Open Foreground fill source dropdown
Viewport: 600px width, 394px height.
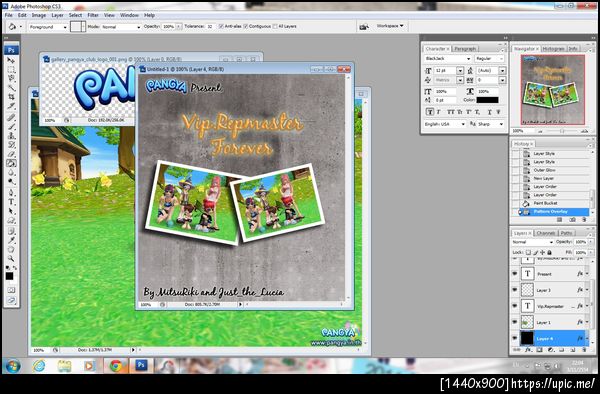tap(48, 27)
